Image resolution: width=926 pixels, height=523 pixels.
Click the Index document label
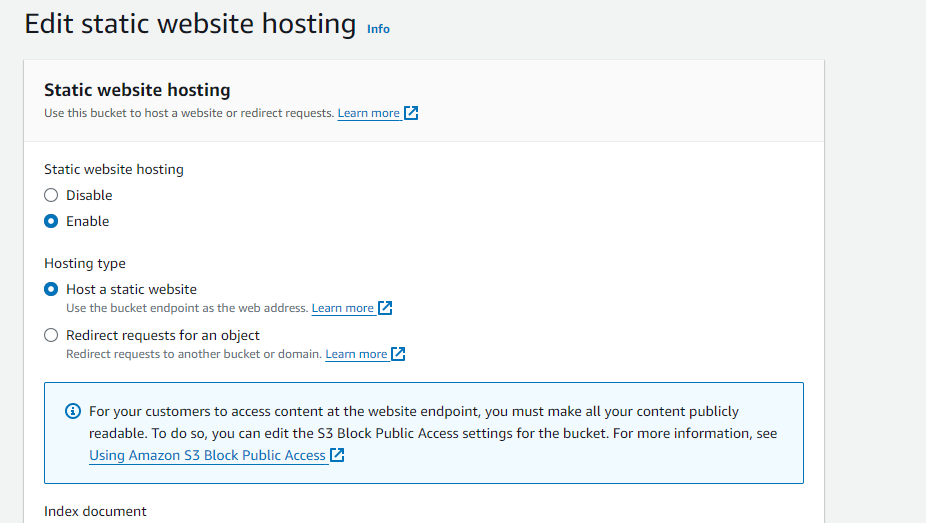pyautogui.click(x=95, y=511)
